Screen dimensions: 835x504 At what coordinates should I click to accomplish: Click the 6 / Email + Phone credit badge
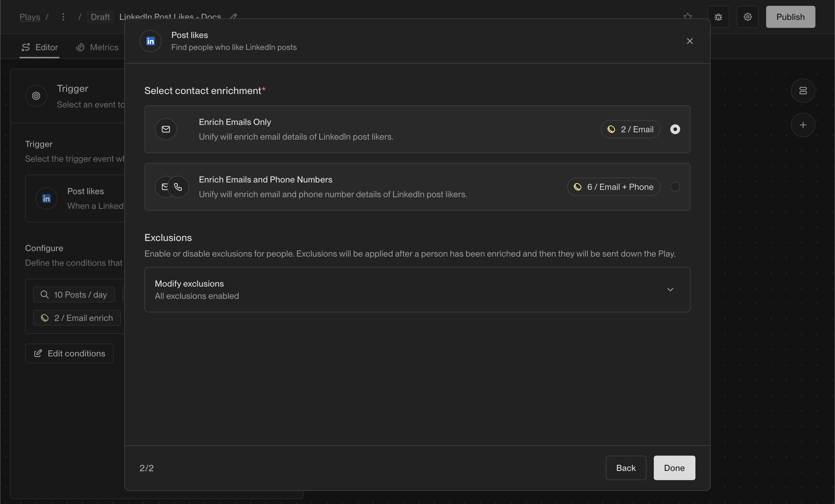click(x=613, y=187)
